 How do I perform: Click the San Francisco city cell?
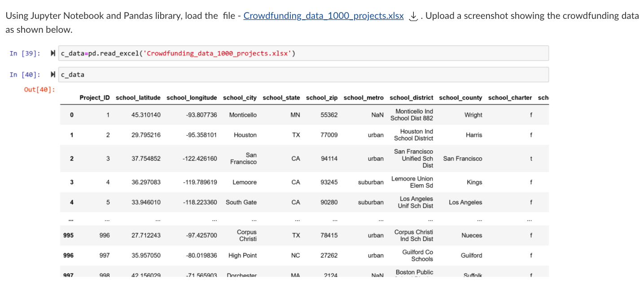click(x=244, y=158)
